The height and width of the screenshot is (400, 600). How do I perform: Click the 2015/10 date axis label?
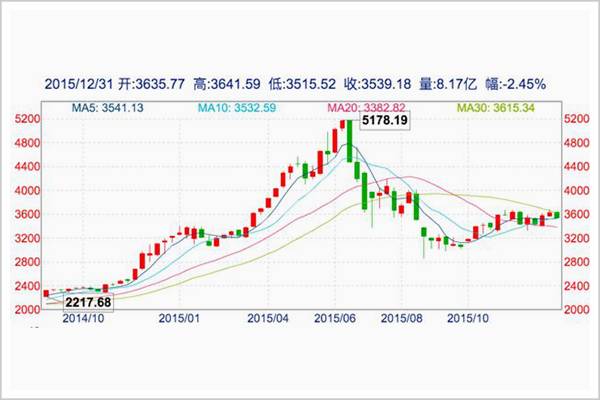(468, 318)
